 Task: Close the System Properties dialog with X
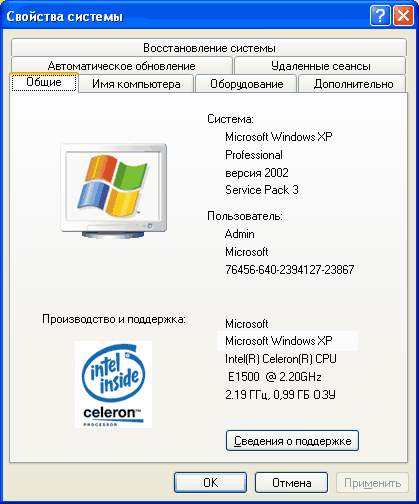click(x=403, y=16)
